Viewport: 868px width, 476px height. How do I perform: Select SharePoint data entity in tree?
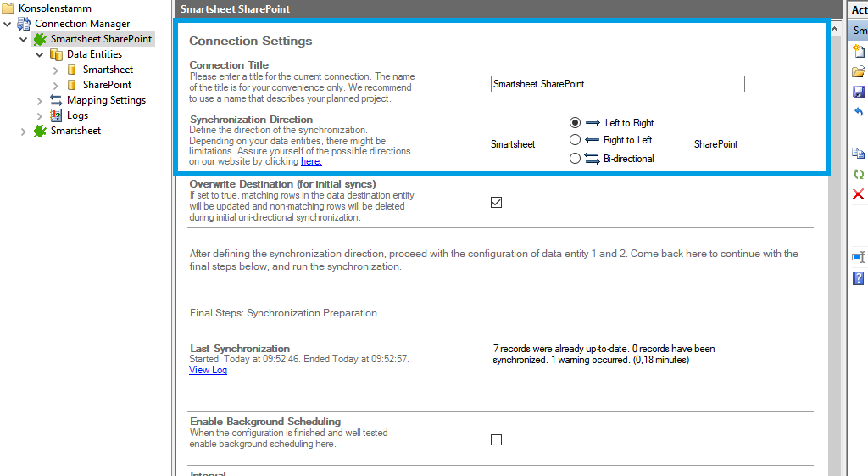tap(106, 85)
